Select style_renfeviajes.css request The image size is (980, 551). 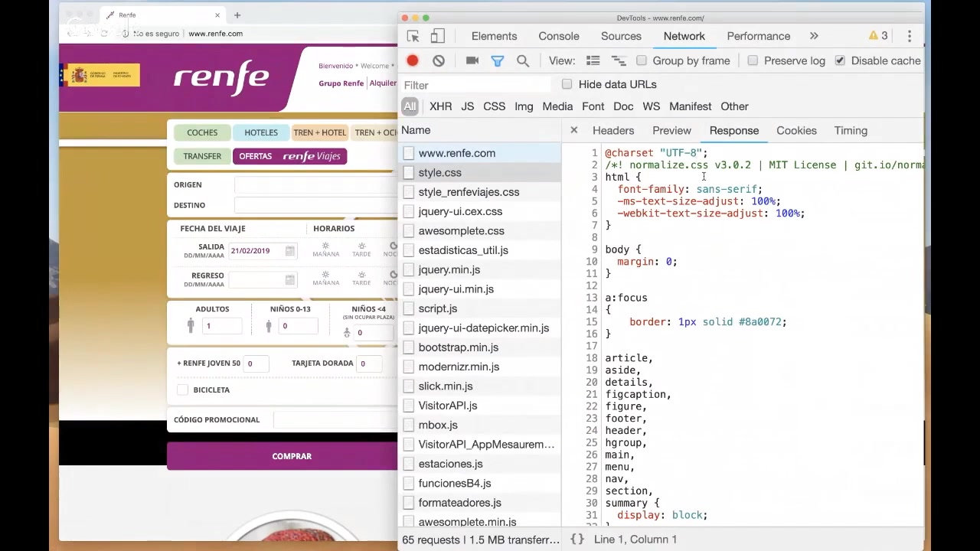480,192
